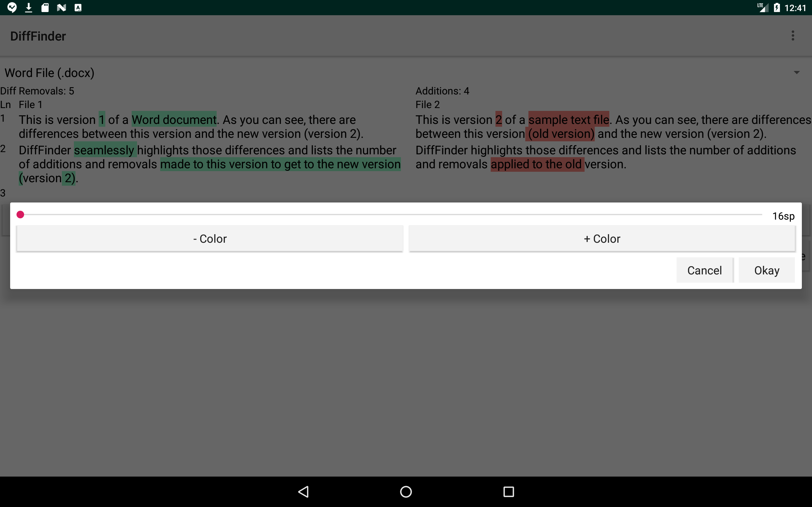Tap the chat checkmark icon in status bar
Image resolution: width=812 pixels, height=507 pixels.
pyautogui.click(x=12, y=7)
